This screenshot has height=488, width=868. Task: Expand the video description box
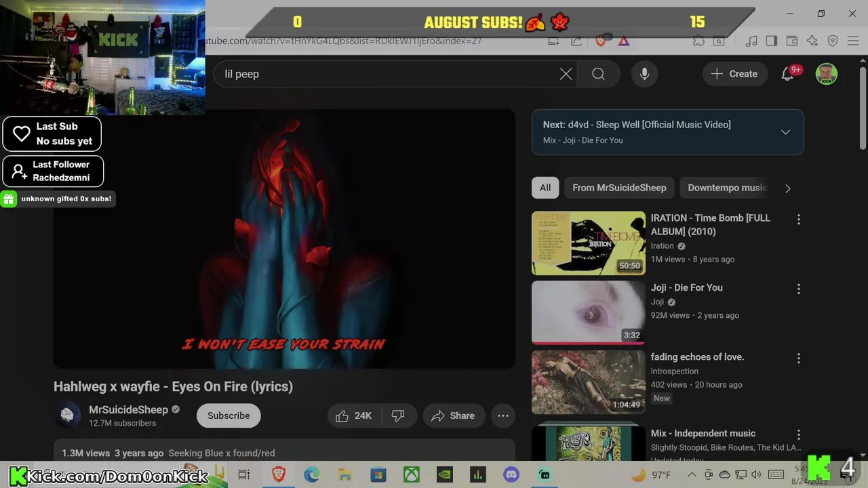tap(284, 451)
